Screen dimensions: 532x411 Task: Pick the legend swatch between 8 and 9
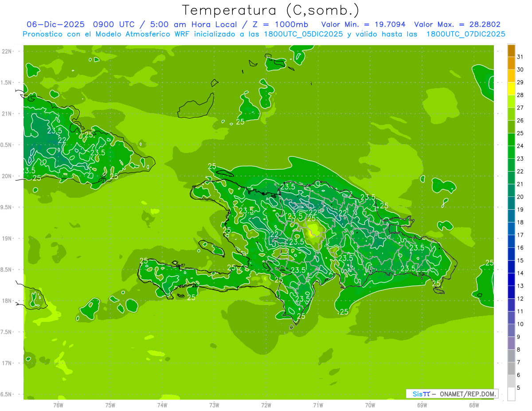[511, 344]
